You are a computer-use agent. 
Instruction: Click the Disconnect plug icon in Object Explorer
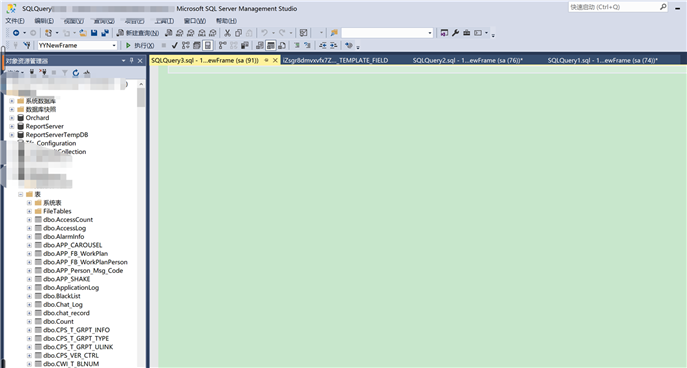(x=43, y=73)
